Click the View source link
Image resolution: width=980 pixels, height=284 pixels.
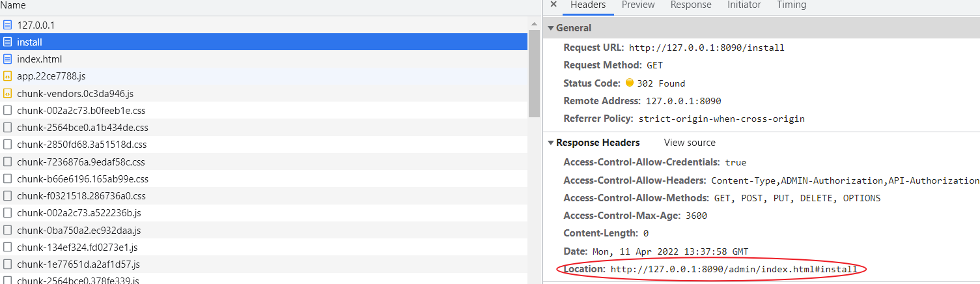[x=690, y=143]
